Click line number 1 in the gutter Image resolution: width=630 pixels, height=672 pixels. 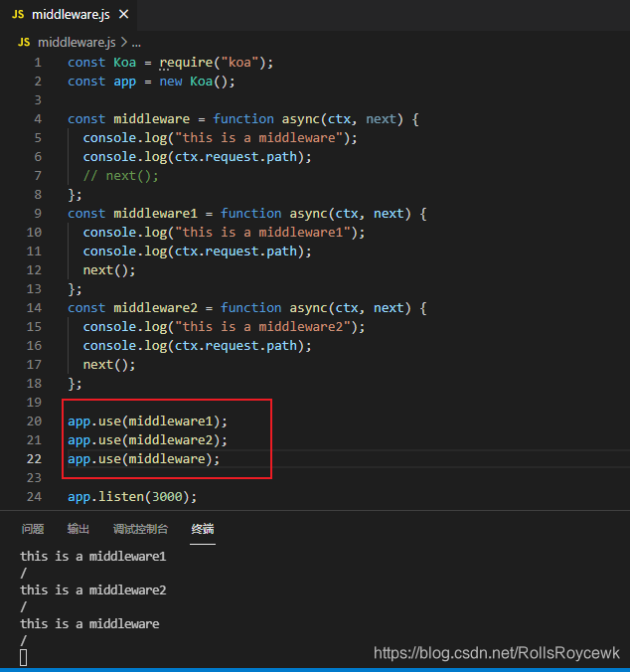pos(38,63)
